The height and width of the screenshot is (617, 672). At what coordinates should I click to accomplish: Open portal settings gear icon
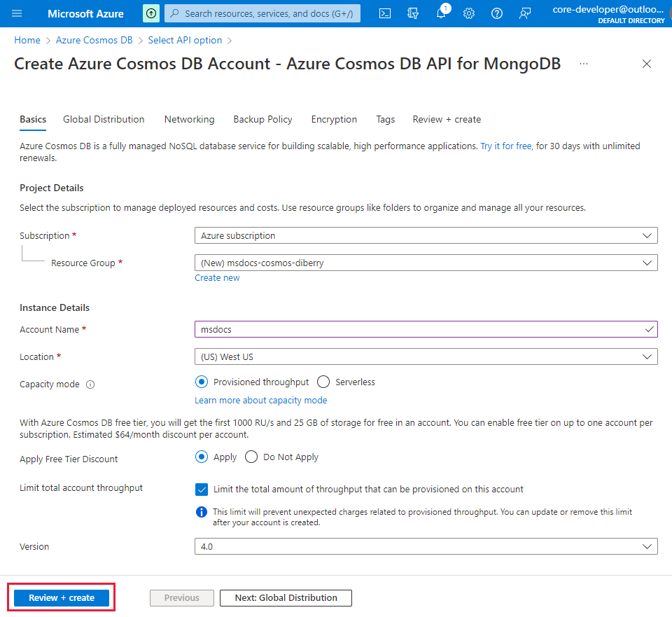coord(469,13)
